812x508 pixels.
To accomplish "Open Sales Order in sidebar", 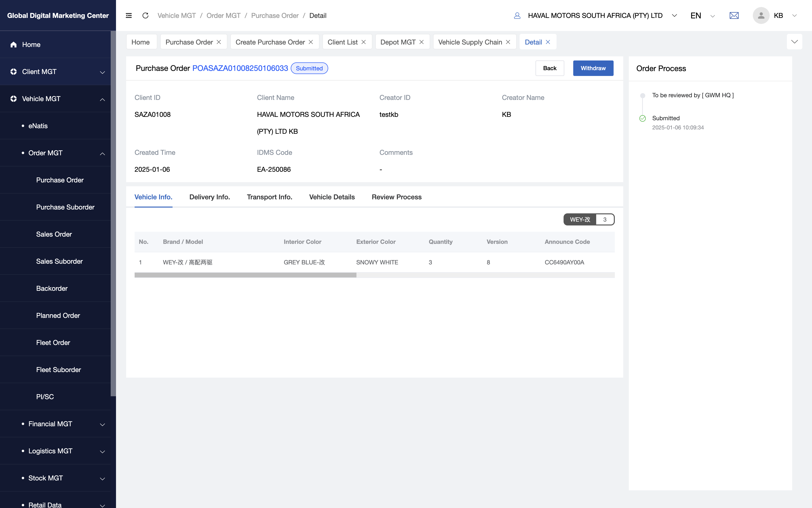I will [55, 234].
